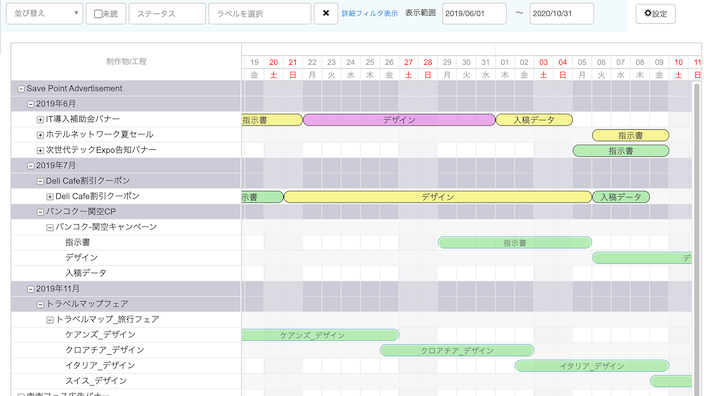Click the ステータス filter field
This screenshot has width=704, height=396.
point(167,13)
